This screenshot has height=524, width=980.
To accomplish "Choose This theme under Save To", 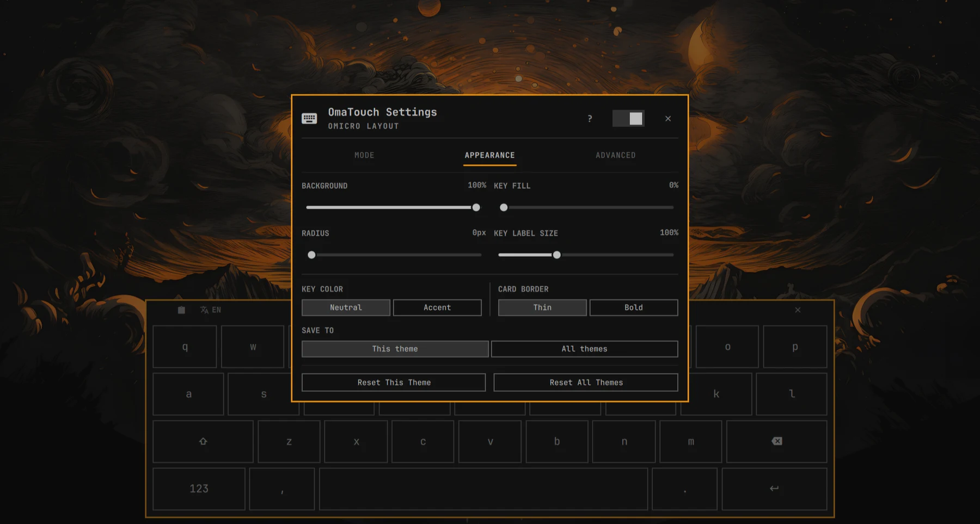I will click(395, 349).
